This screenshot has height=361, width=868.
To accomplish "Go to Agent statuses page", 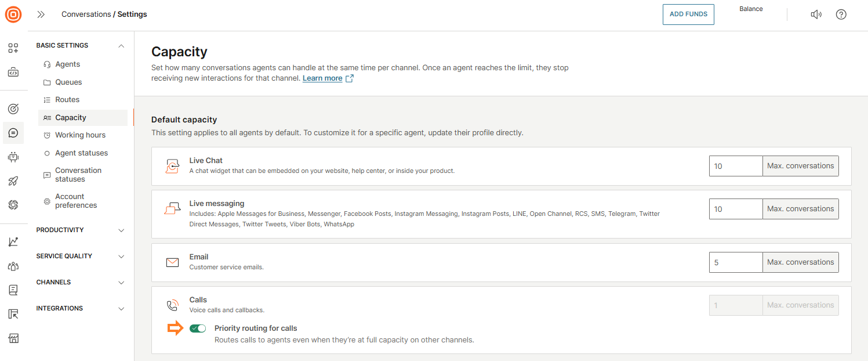I will [81, 153].
